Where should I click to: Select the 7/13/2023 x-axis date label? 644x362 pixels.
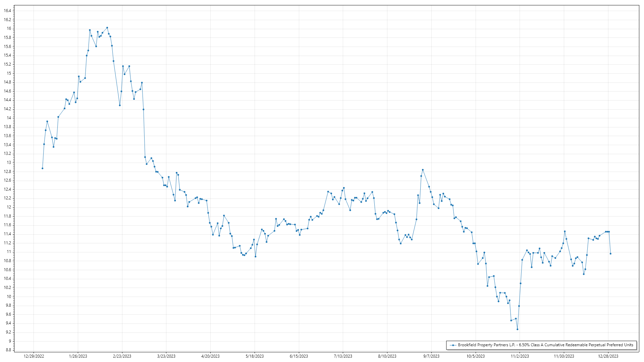tap(343, 356)
